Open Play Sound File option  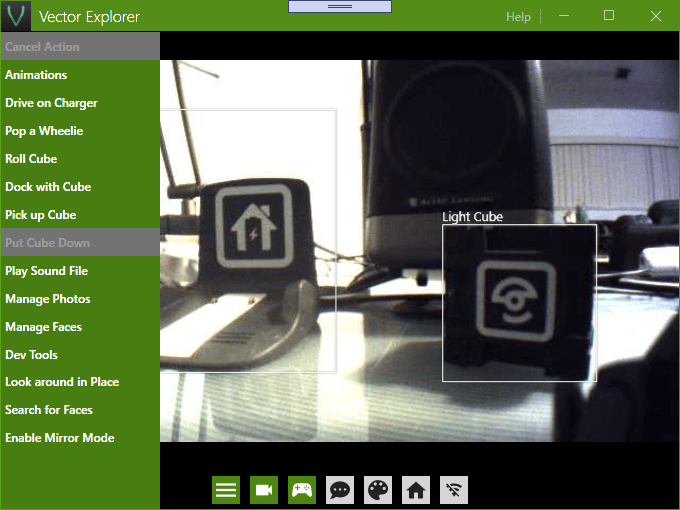[x=80, y=271]
